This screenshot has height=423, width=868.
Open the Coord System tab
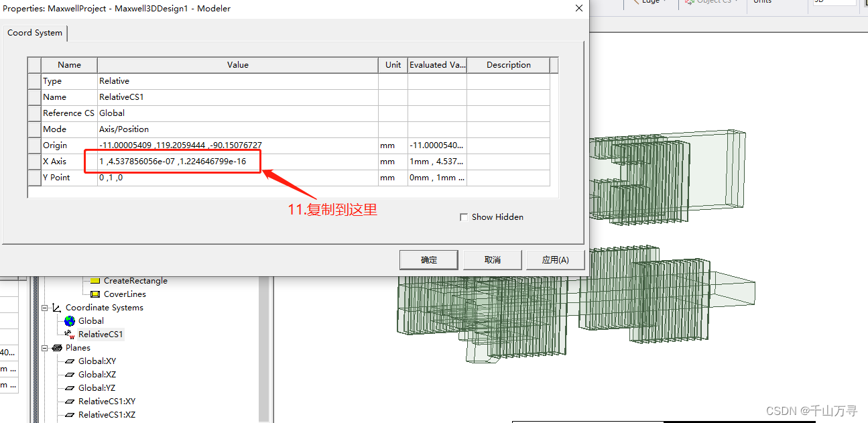tap(35, 33)
